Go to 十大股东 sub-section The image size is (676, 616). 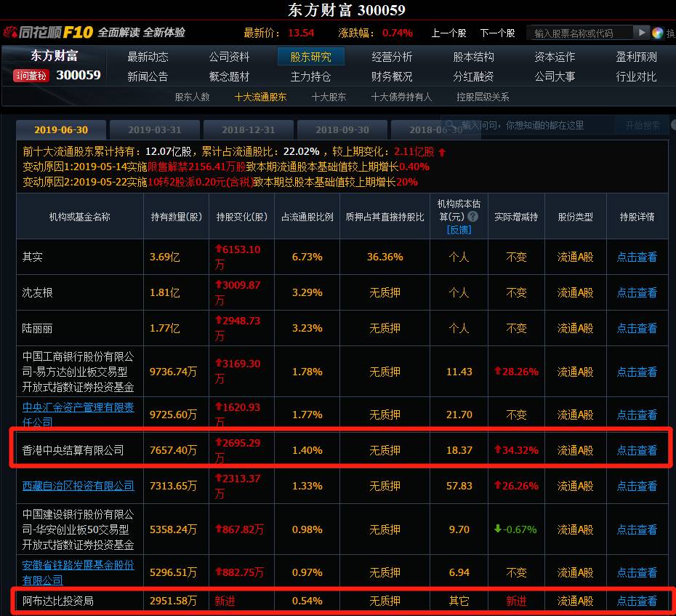pyautogui.click(x=329, y=97)
